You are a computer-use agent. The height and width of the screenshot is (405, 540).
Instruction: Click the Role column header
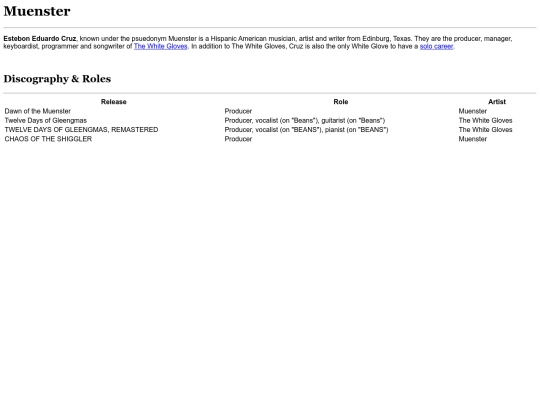click(x=341, y=102)
